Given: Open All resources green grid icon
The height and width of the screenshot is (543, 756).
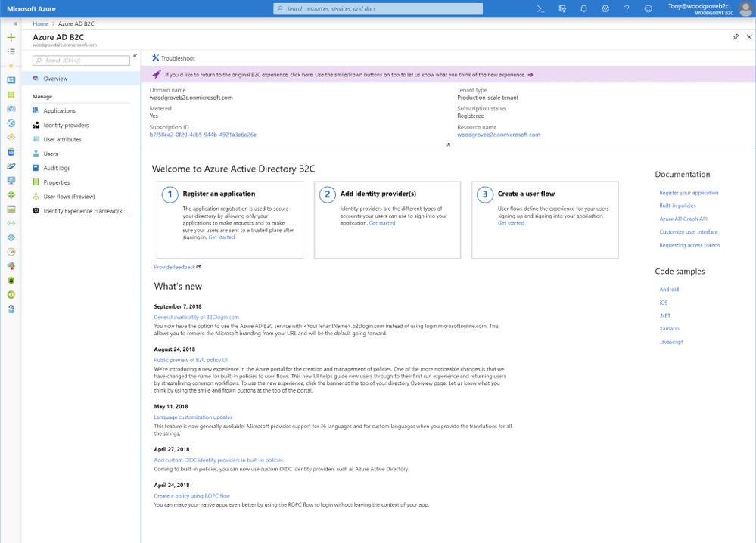Looking at the screenshot, I should (11, 95).
